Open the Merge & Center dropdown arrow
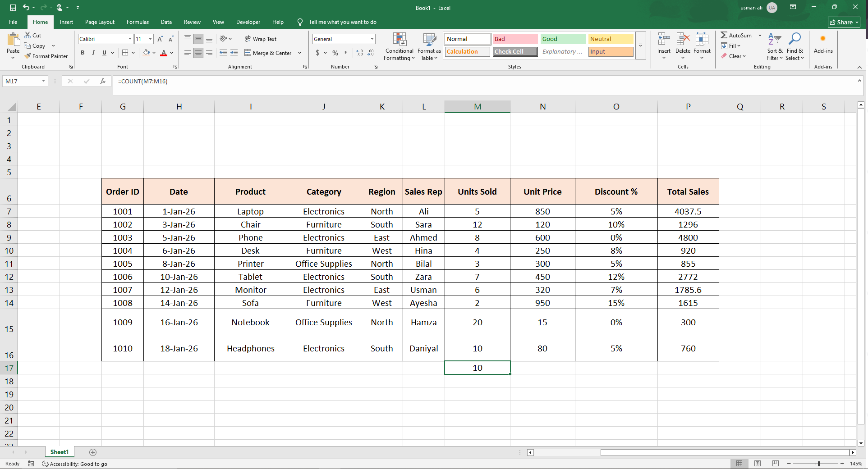Screen dimensions: 868x469 click(x=299, y=53)
